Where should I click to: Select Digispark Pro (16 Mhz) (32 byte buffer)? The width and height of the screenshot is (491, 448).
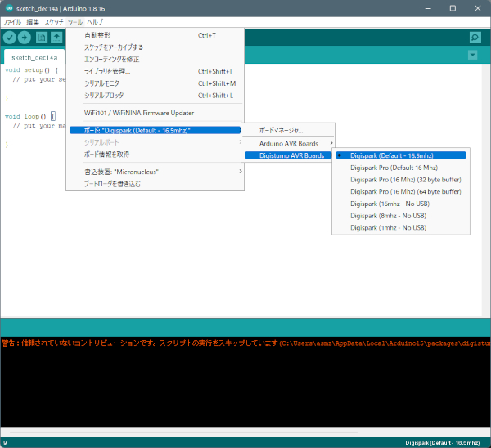tap(401, 180)
